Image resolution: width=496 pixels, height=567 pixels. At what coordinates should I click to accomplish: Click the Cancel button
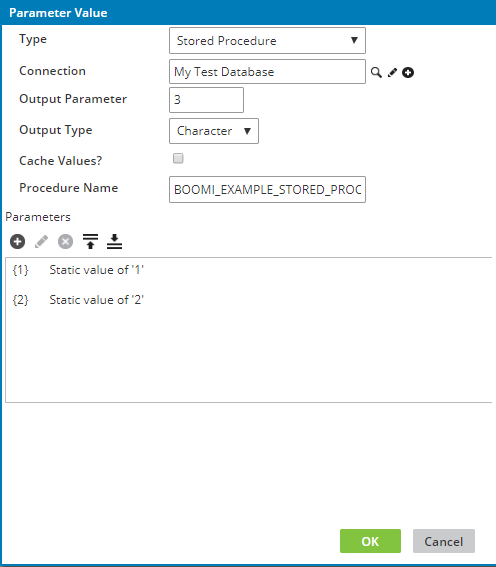[x=444, y=541]
